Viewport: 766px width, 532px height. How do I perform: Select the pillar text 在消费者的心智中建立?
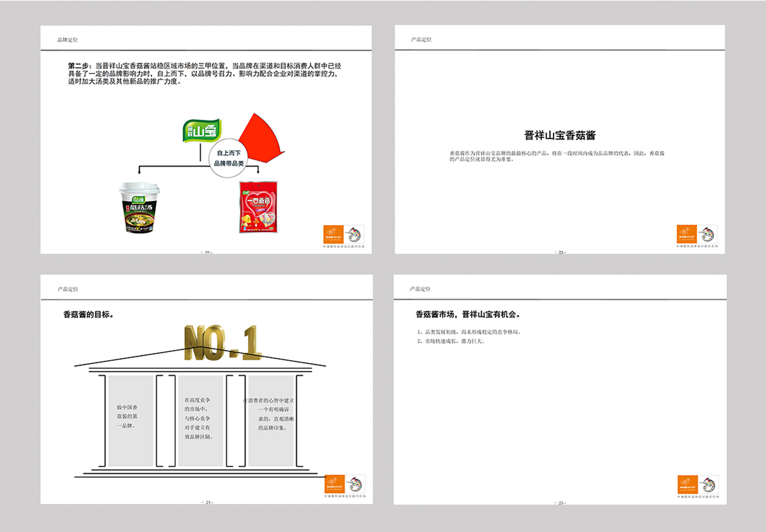270,414
